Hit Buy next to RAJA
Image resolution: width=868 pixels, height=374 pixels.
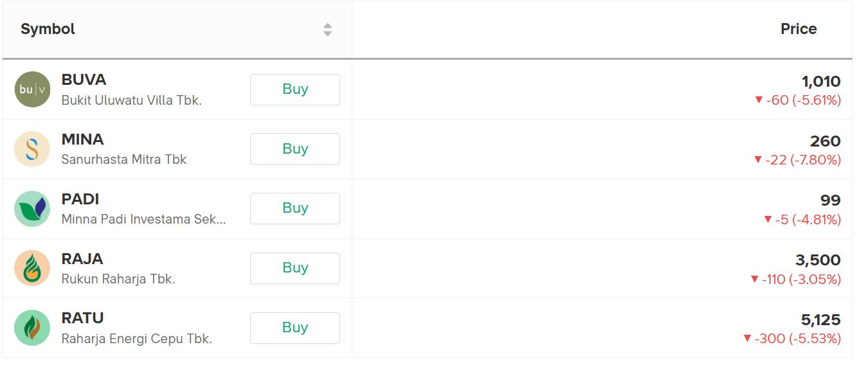coord(294,268)
